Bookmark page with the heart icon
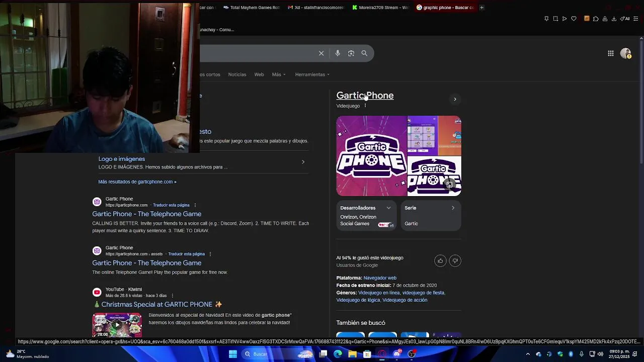 point(574,19)
